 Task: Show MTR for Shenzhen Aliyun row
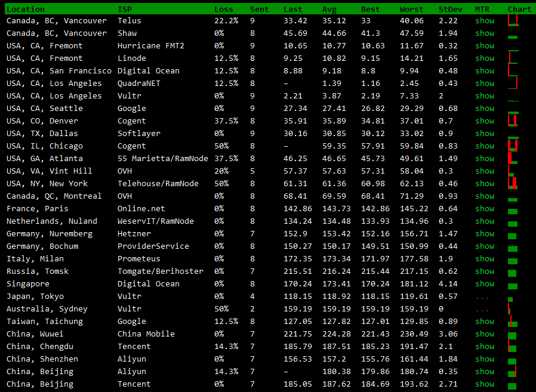[485, 359]
